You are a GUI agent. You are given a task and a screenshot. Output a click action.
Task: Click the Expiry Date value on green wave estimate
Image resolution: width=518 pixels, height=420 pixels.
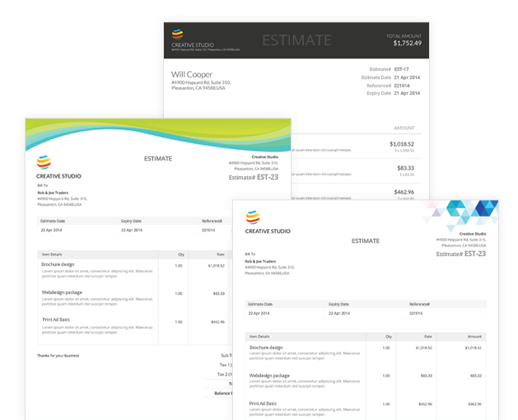(x=132, y=230)
